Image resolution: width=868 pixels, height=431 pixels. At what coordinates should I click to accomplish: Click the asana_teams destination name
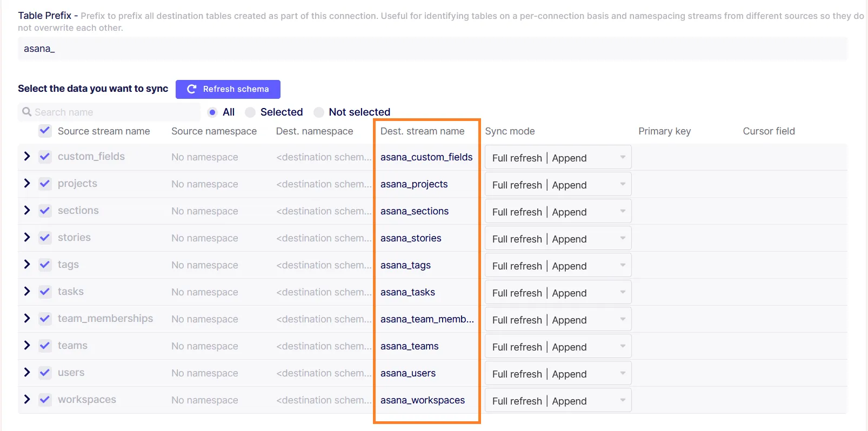click(409, 346)
